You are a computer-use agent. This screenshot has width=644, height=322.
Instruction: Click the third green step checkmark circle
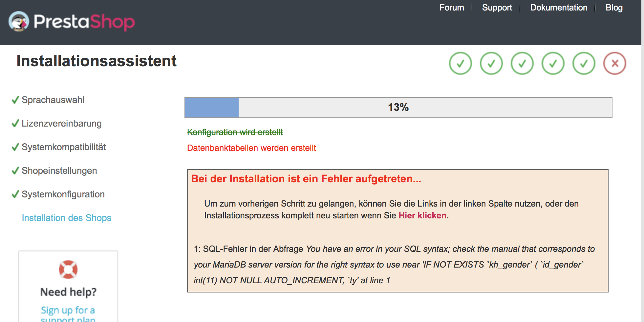[x=522, y=63]
